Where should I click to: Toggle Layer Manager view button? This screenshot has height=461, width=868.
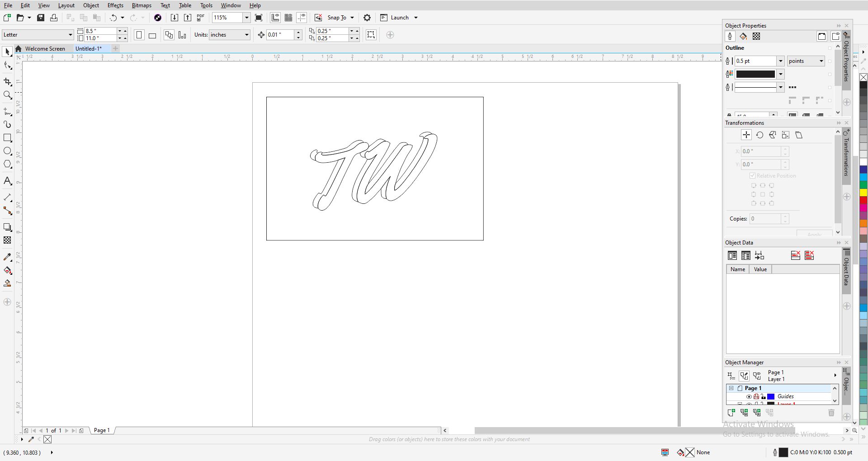757,376
